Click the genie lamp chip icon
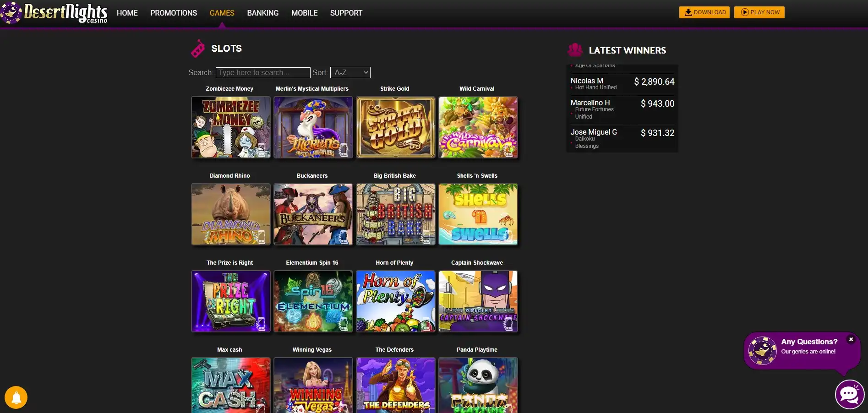Screen dimensions: 868x413 [x=762, y=351]
